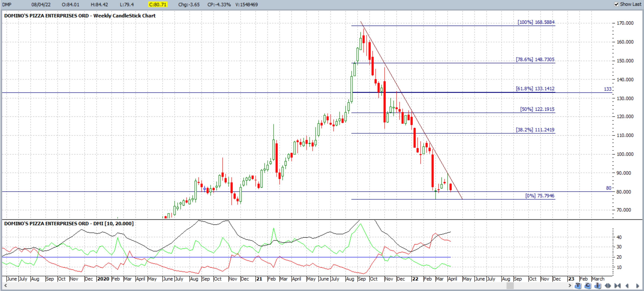Click the open price O:84.01
Image resolution: width=644 pixels, height=291 pixels.
coord(70,4)
